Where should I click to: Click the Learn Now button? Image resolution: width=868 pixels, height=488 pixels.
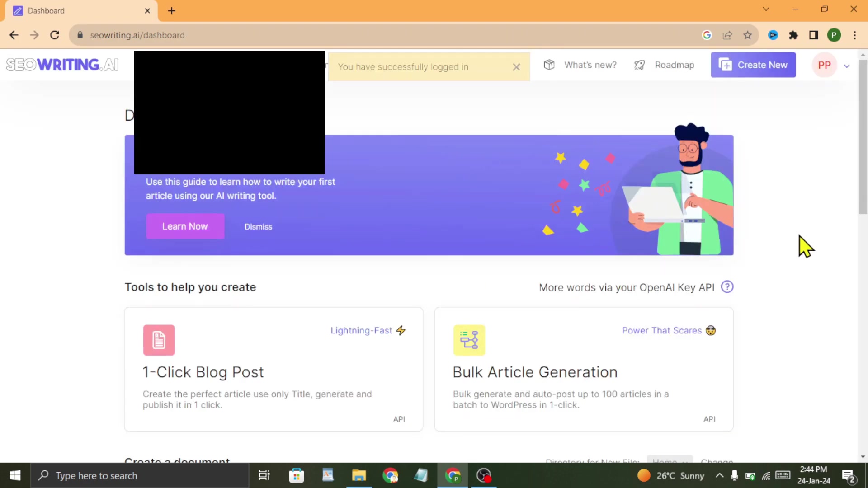[185, 226]
